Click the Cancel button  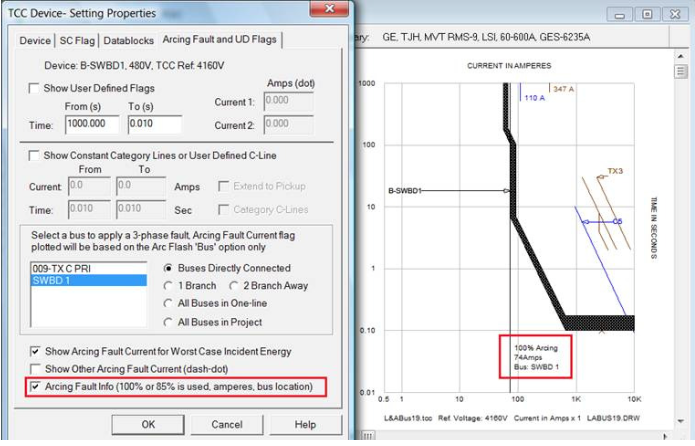click(x=227, y=425)
